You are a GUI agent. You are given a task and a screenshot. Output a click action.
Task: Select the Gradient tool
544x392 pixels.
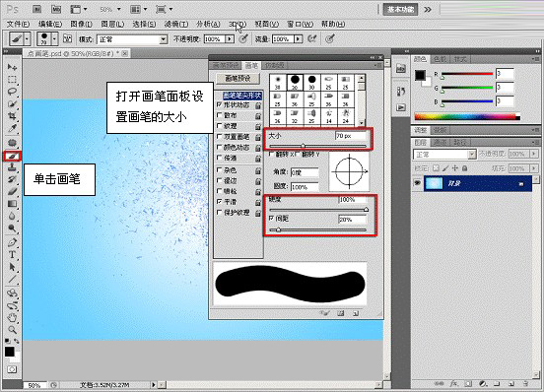coord(12,204)
